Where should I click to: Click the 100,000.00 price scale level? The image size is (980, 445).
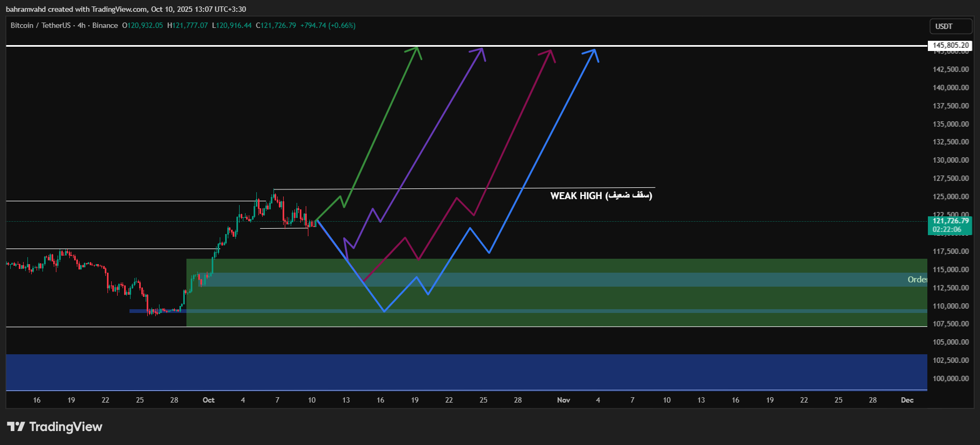click(950, 378)
